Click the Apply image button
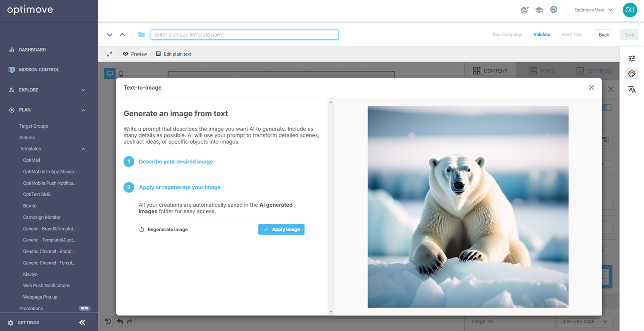This screenshot has height=331, width=644. (281, 230)
